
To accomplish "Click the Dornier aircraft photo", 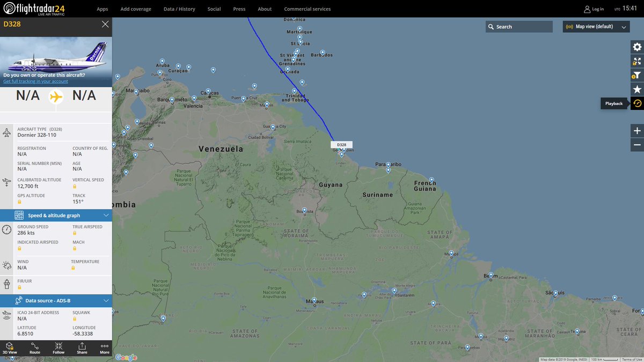I will click(x=56, y=62).
